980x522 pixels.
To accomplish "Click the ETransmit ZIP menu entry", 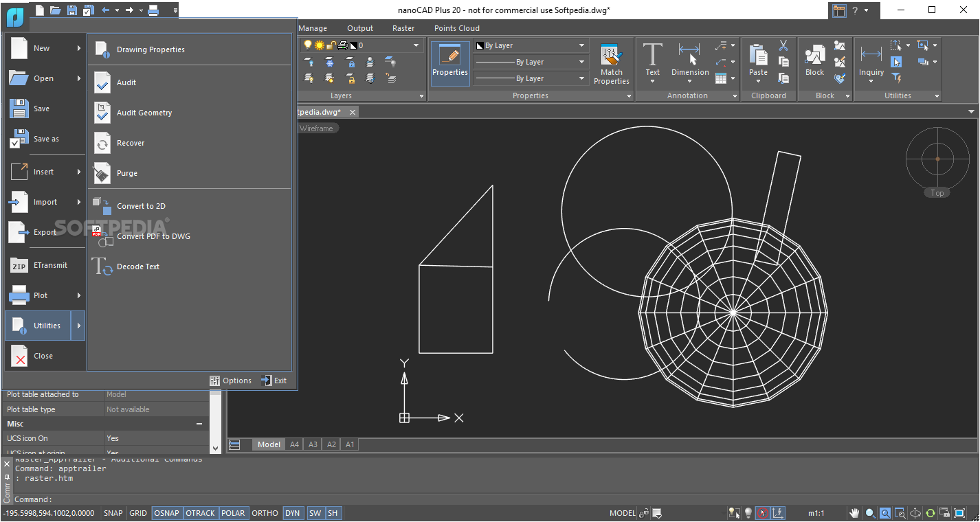I will 45,265.
